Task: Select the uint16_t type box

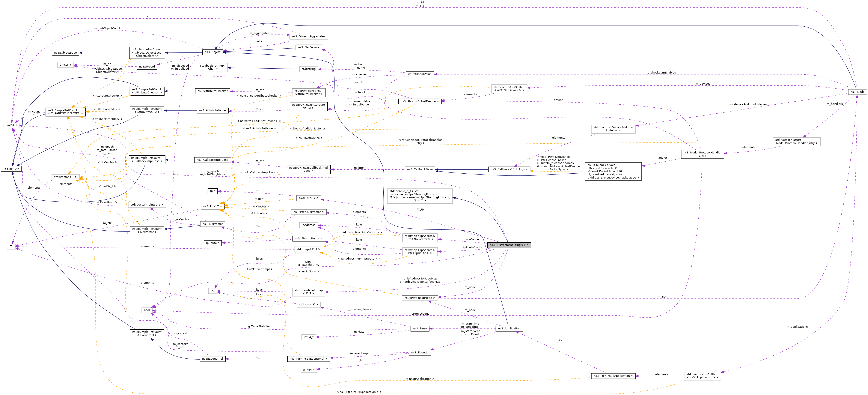Action: (65, 65)
